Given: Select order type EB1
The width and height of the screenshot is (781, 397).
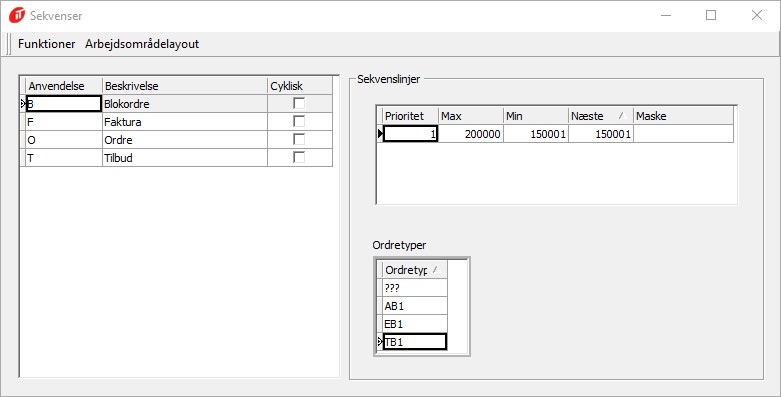Looking at the screenshot, I should pos(415,323).
